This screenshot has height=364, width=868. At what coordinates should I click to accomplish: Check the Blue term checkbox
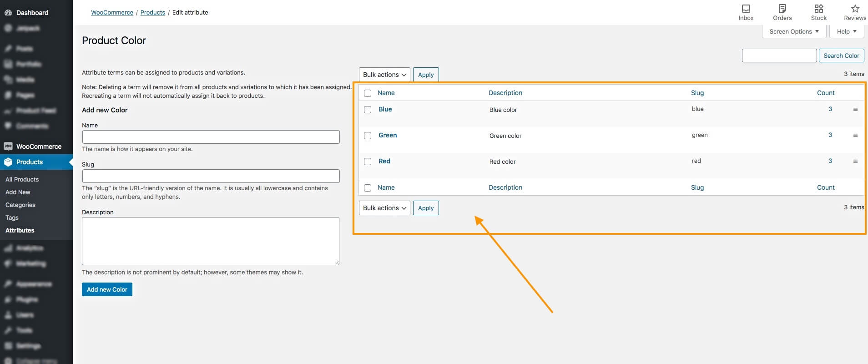pos(368,110)
